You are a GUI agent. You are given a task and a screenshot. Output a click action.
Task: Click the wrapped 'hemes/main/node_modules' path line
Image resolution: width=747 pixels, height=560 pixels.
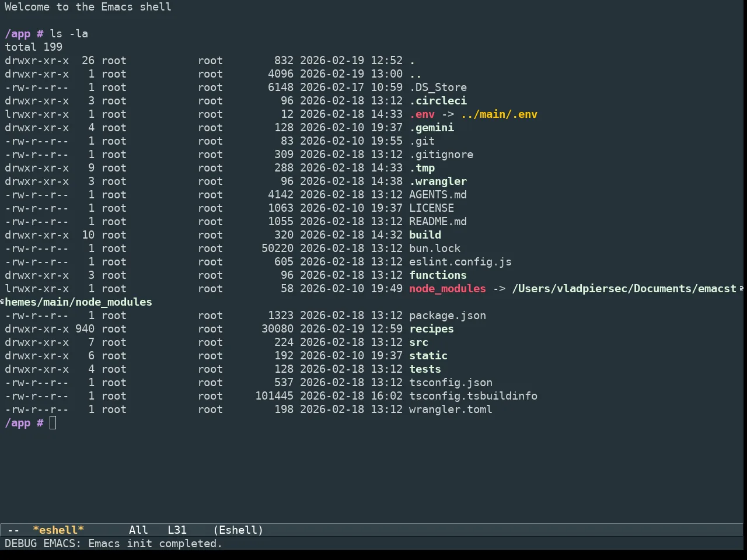[78, 302]
